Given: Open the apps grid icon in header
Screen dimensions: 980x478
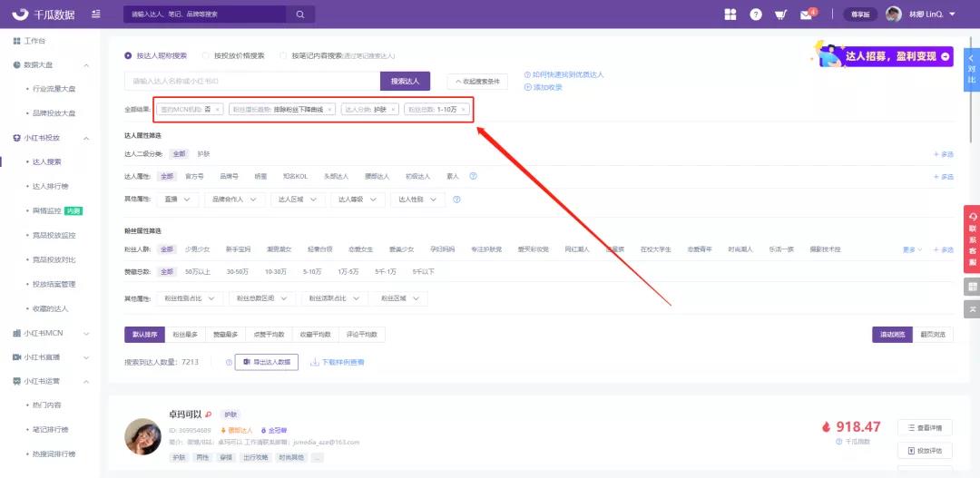Looking at the screenshot, I should coord(730,15).
